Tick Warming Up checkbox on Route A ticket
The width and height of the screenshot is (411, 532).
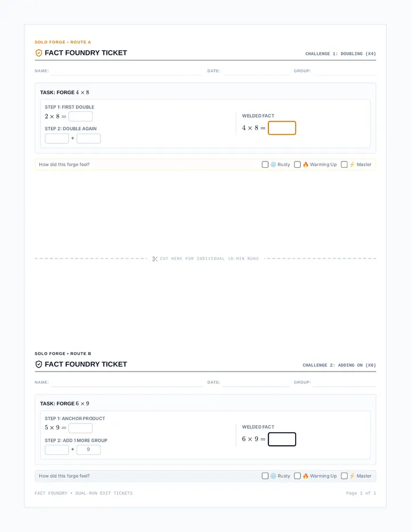(x=297, y=164)
